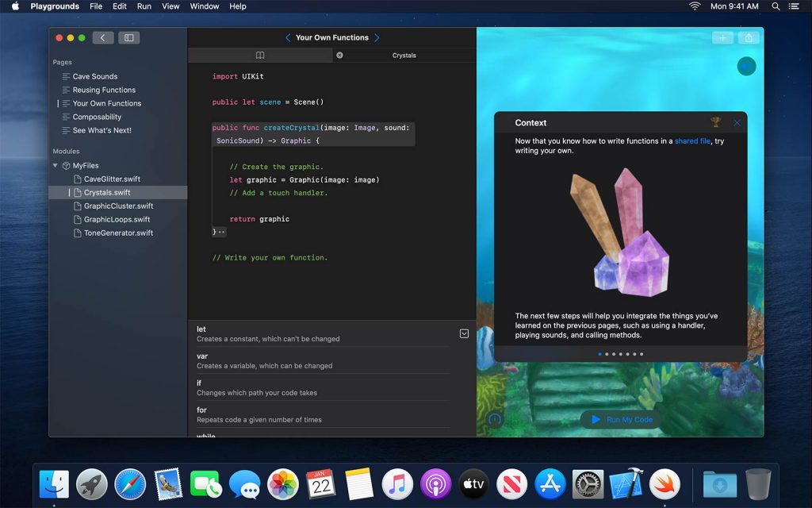Screen dimensions: 812x508
Task: Click the second page dot in Context
Action: pos(607,354)
